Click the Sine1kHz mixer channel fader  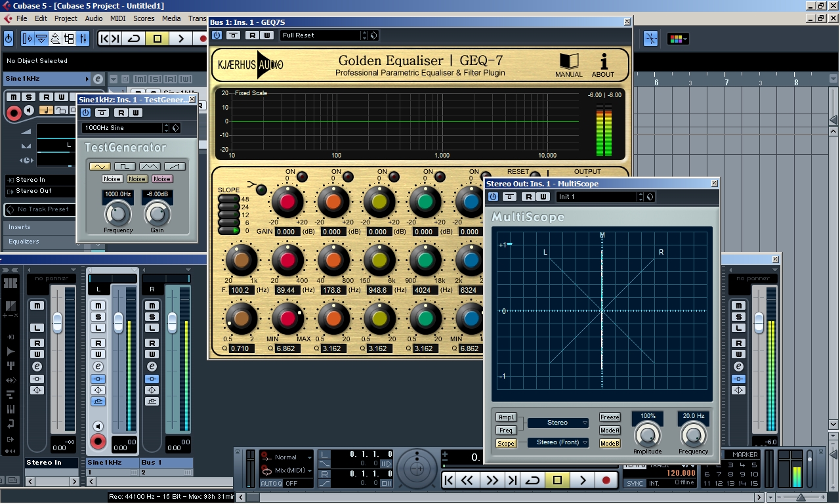(x=118, y=322)
